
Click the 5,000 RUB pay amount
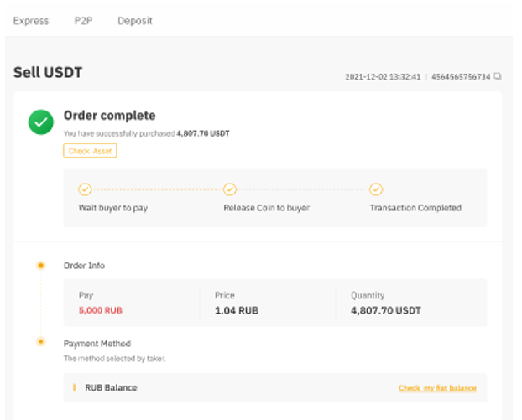click(x=101, y=310)
